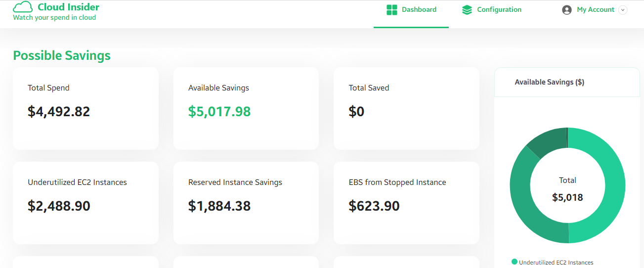The image size is (644, 268).
Task: Click the My Account avatar icon
Action: (567, 10)
